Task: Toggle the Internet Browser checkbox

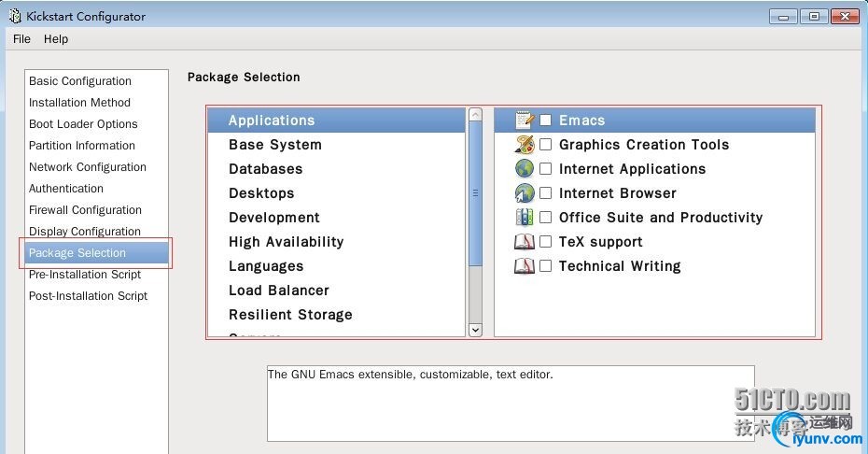Action: (546, 193)
